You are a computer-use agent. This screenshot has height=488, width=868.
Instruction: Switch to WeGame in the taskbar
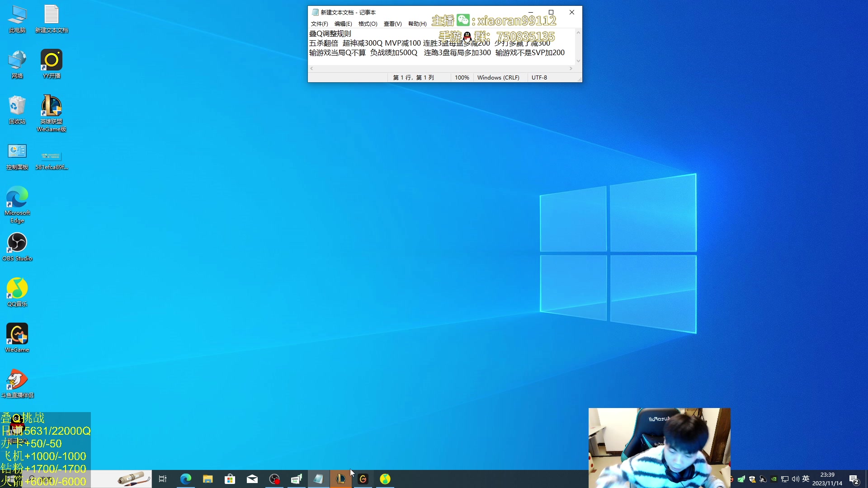(x=363, y=479)
